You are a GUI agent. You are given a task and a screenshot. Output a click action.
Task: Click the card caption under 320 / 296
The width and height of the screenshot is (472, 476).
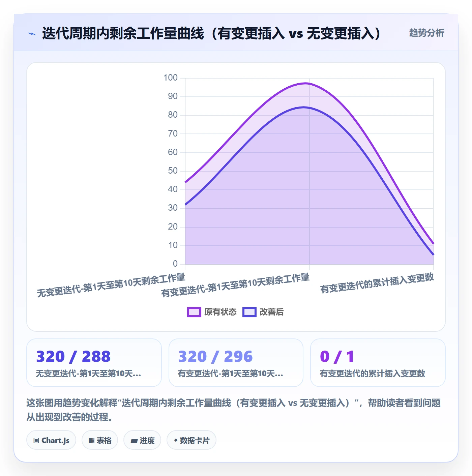[231, 374]
